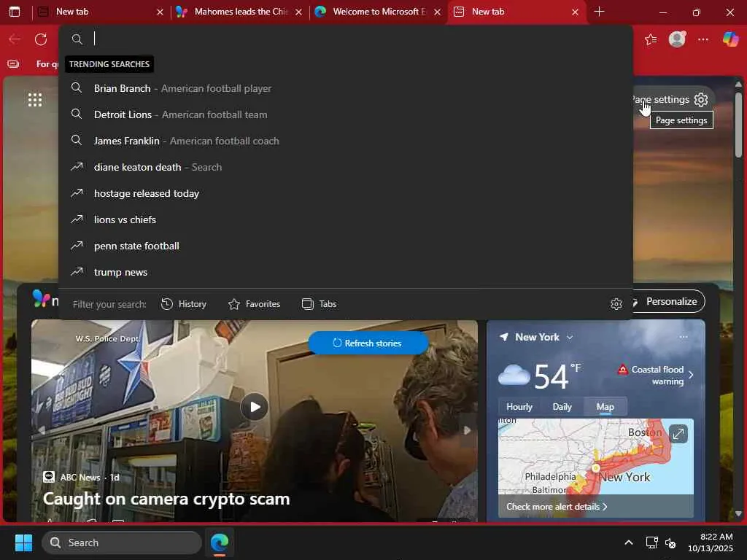The image size is (747, 560).
Task: Select Detroit Lions search suggestion
Action: [347, 114]
